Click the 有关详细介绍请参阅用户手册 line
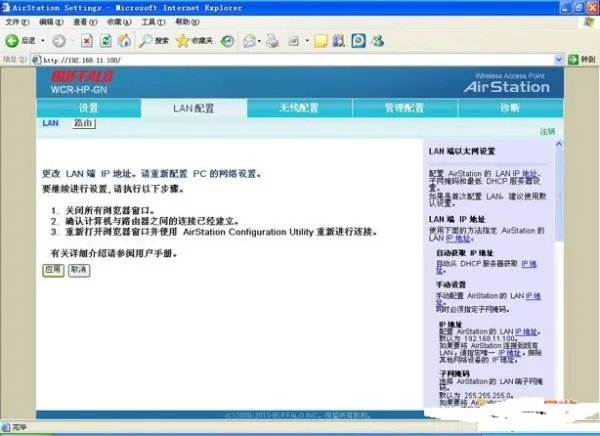The image size is (600, 436). (114, 253)
